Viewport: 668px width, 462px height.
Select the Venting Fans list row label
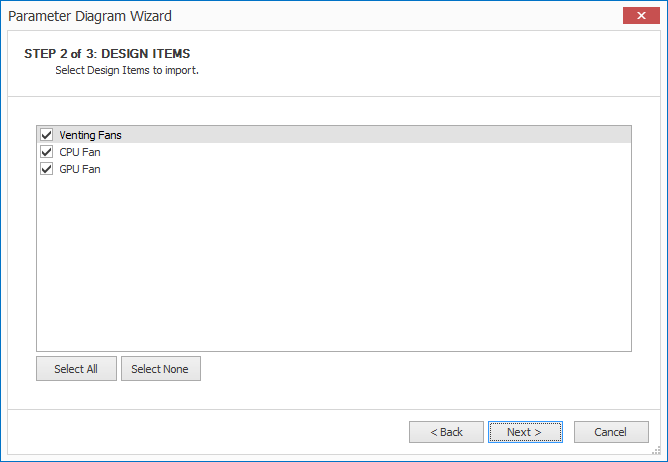[90, 135]
